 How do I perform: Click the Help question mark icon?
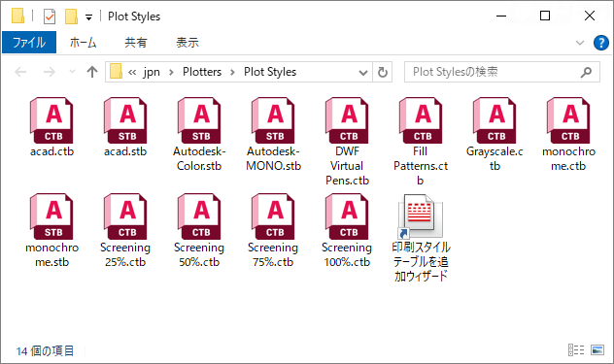click(x=601, y=43)
